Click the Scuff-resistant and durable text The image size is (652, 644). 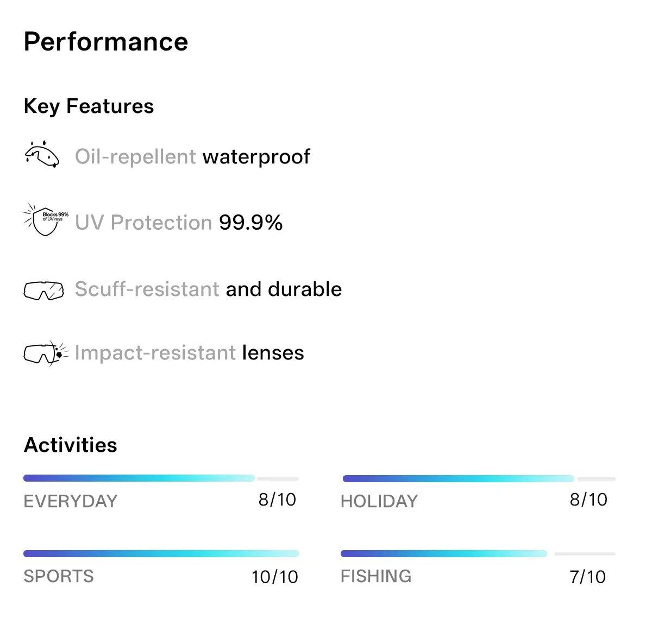209,289
